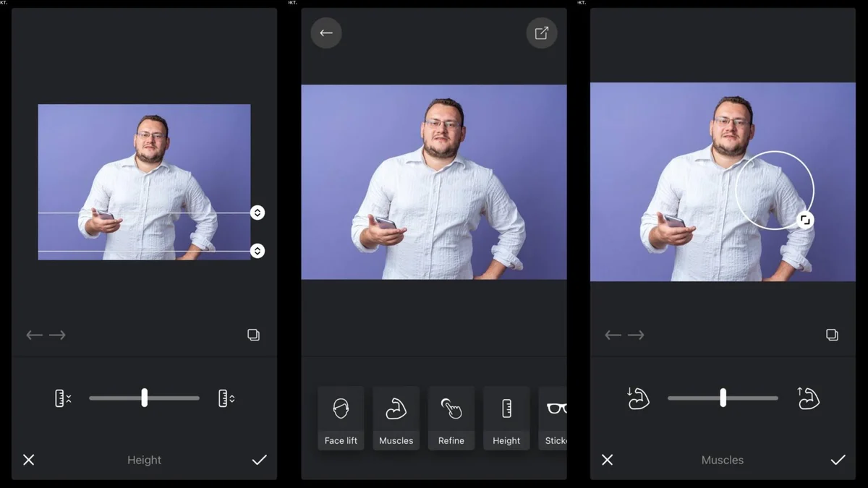Tap the export share icon
The height and width of the screenshot is (488, 868).
(541, 33)
